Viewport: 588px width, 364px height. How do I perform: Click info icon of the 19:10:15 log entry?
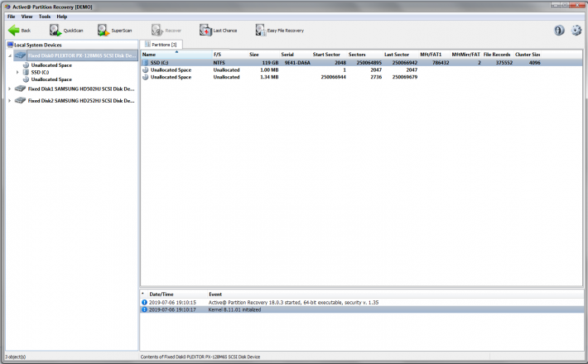pos(144,302)
